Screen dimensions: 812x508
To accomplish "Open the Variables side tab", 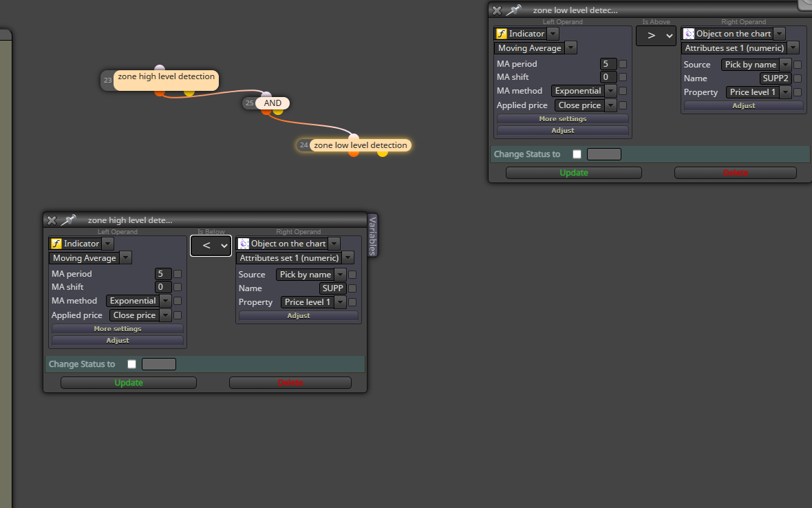I will [372, 235].
